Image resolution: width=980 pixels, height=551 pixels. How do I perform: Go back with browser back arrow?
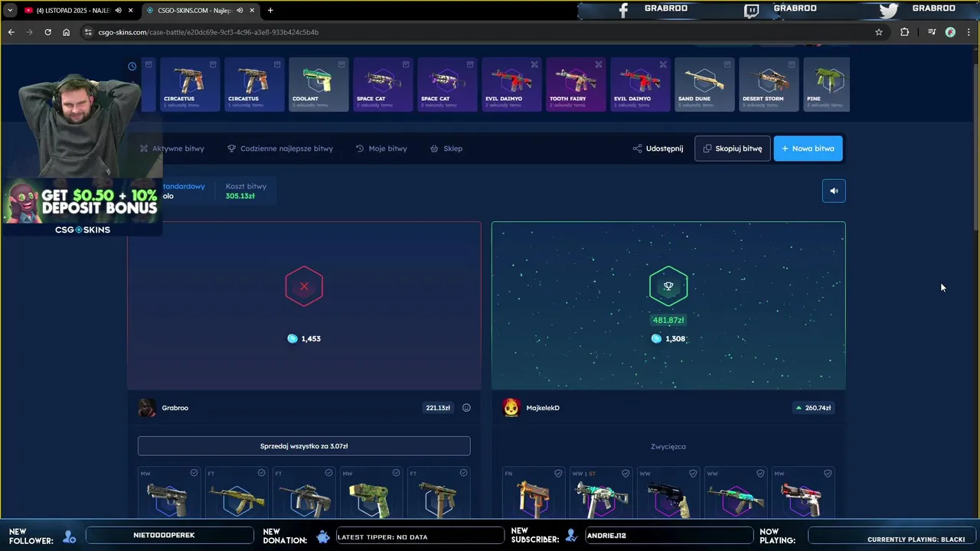(11, 32)
